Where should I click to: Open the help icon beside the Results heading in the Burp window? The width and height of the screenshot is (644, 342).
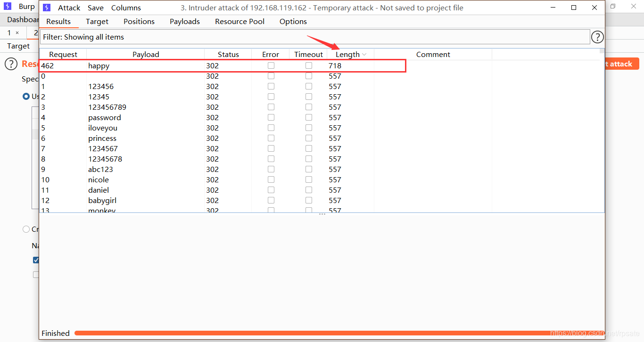point(11,64)
